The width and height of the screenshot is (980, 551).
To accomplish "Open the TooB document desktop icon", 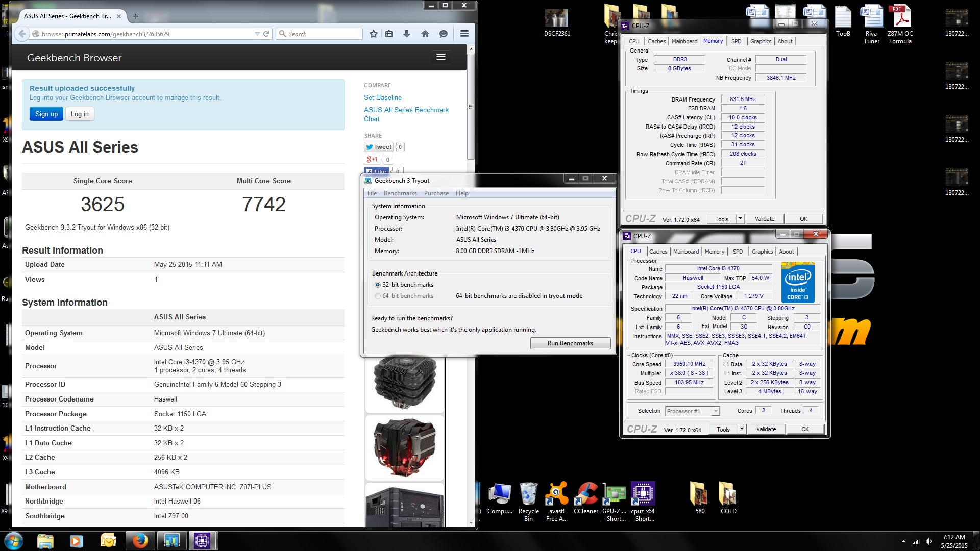I will [x=843, y=21].
